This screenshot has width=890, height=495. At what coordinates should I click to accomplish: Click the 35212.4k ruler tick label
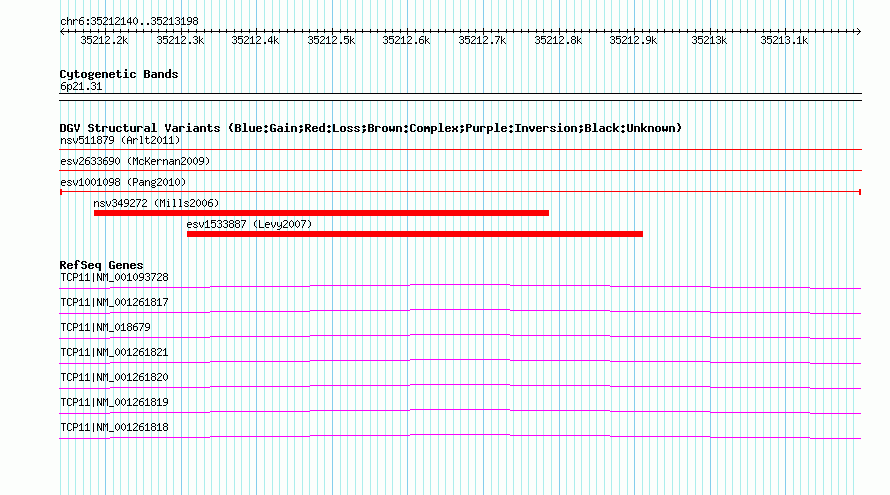pyautogui.click(x=255, y=40)
